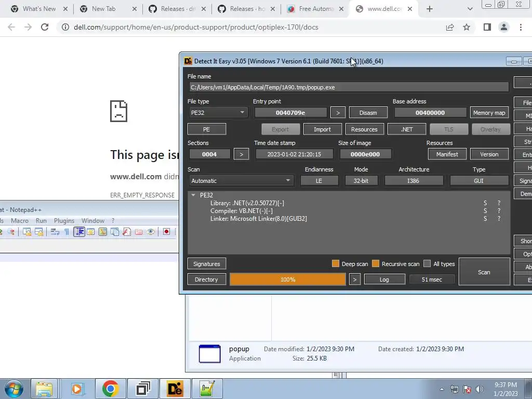The height and width of the screenshot is (399, 532).
Task: Click the Notepad++ word wrap toolbar icon
Action: point(55,232)
